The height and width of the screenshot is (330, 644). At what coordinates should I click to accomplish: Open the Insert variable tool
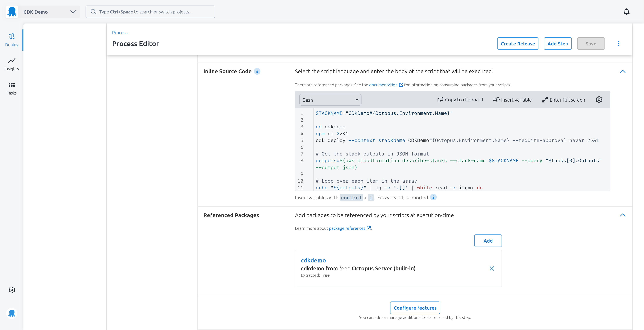coord(512,99)
